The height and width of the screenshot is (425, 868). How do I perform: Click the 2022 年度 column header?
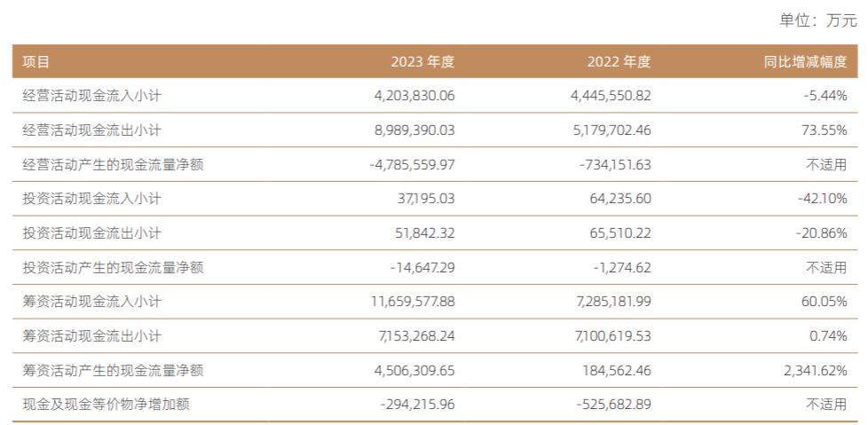(x=619, y=62)
